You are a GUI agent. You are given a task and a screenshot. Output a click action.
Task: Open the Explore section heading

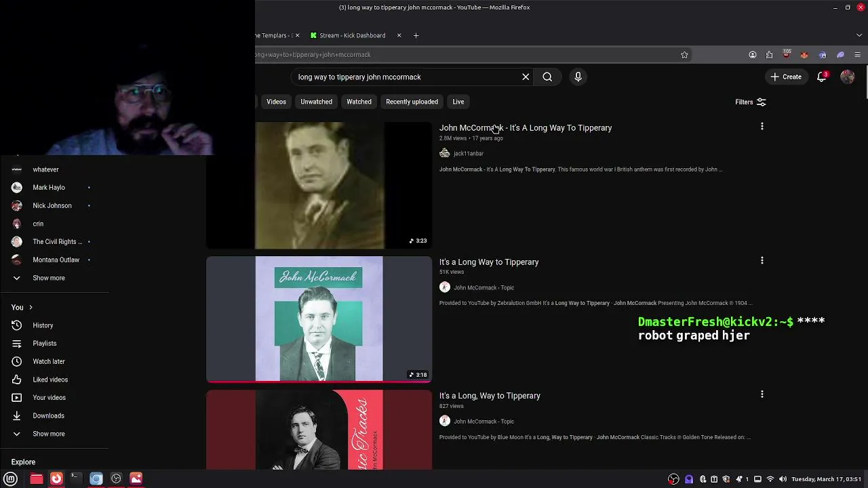coord(23,462)
